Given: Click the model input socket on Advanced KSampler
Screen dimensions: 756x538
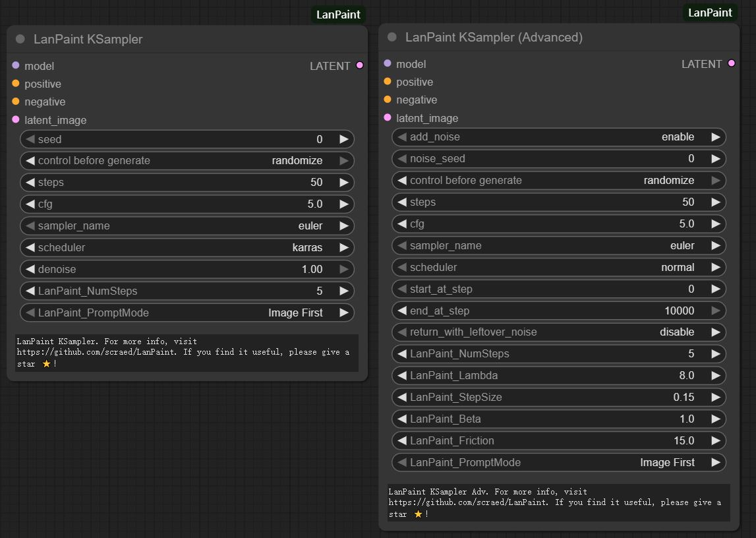Looking at the screenshot, I should (388, 63).
